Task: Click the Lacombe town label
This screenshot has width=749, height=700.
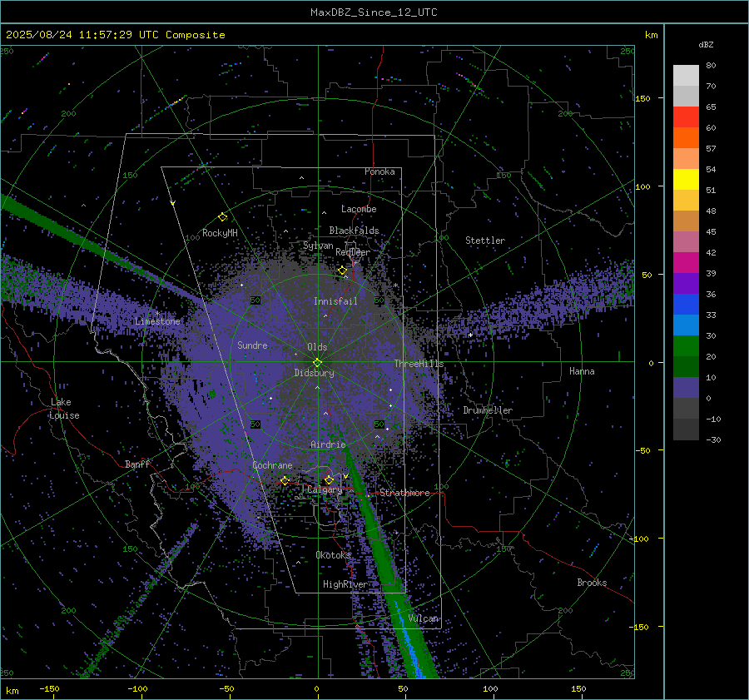Action: 359,209
